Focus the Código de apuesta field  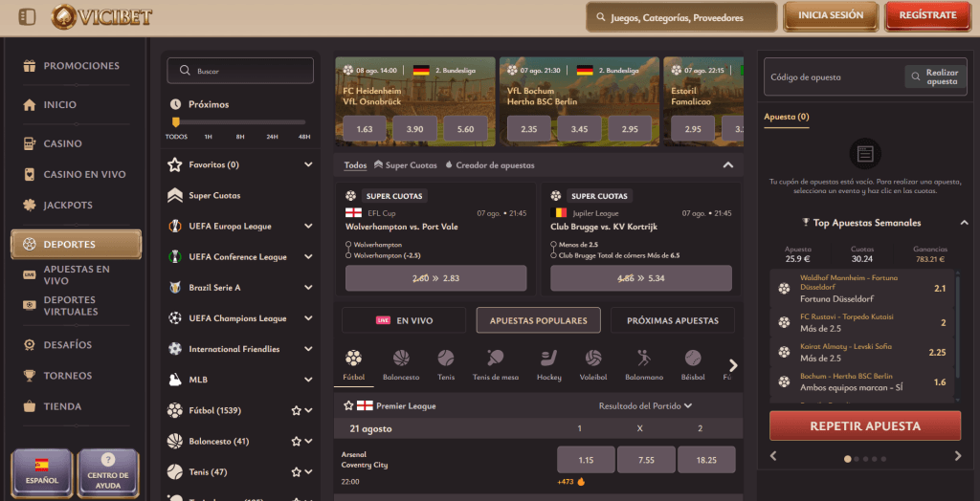pyautogui.click(x=834, y=77)
